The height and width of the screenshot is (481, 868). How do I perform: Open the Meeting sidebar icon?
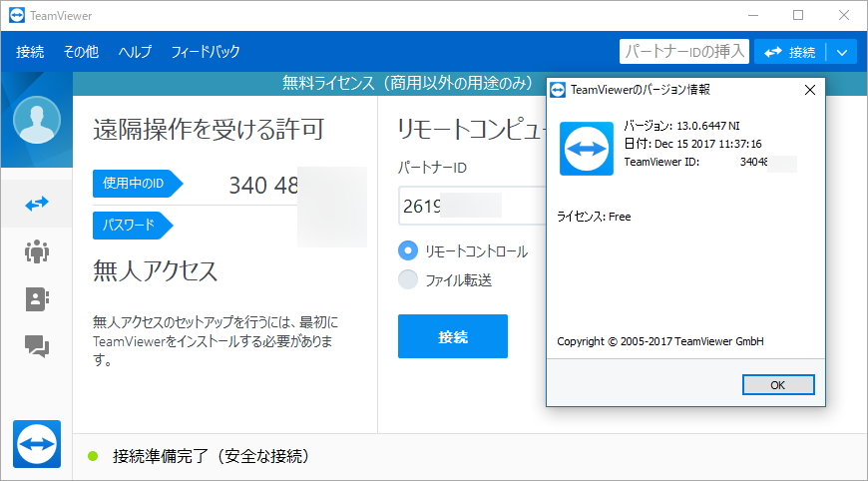[x=37, y=251]
